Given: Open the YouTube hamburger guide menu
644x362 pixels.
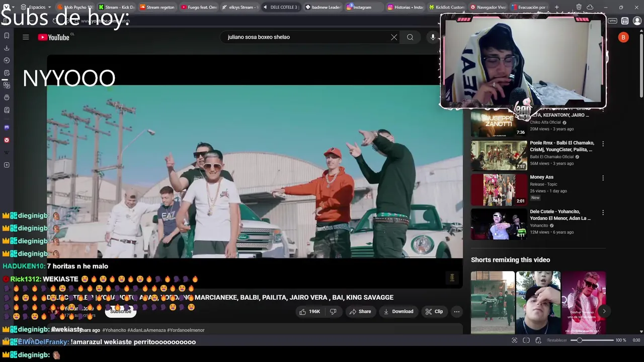Looking at the screenshot, I should coord(26,37).
